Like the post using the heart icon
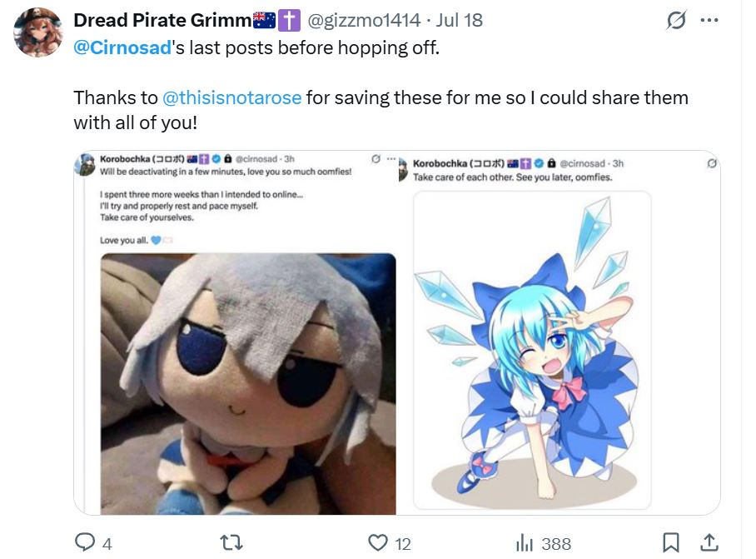This screenshot has width=756, height=559. [x=378, y=543]
